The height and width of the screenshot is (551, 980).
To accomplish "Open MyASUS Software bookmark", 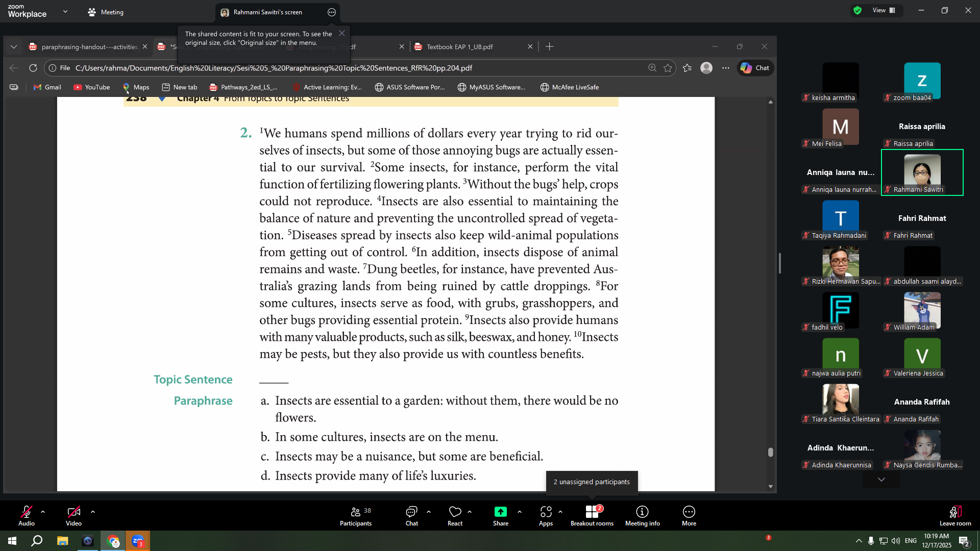I will [x=492, y=87].
